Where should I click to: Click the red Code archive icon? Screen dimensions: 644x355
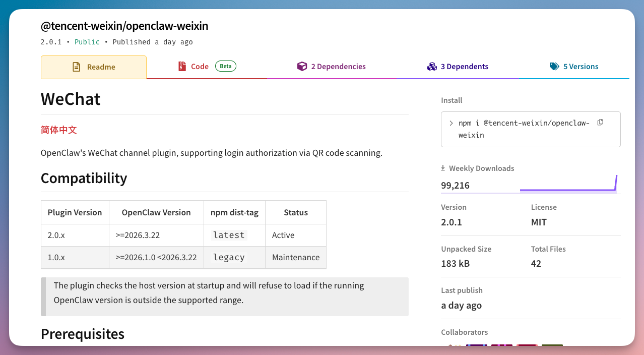tap(182, 67)
